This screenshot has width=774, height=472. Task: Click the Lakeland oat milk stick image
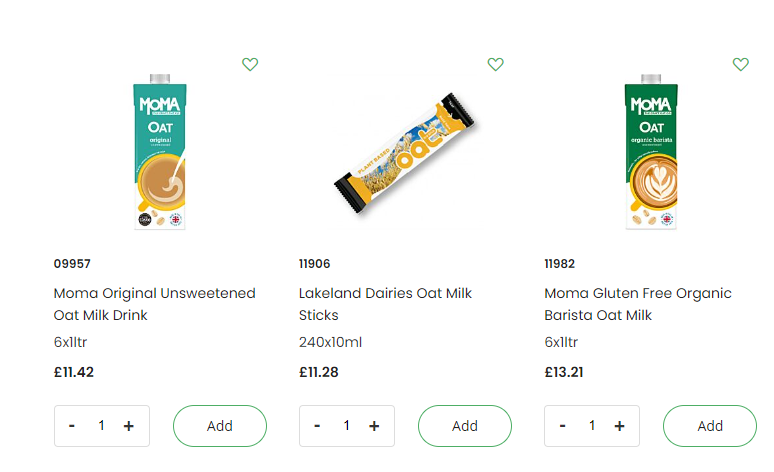[404, 154]
